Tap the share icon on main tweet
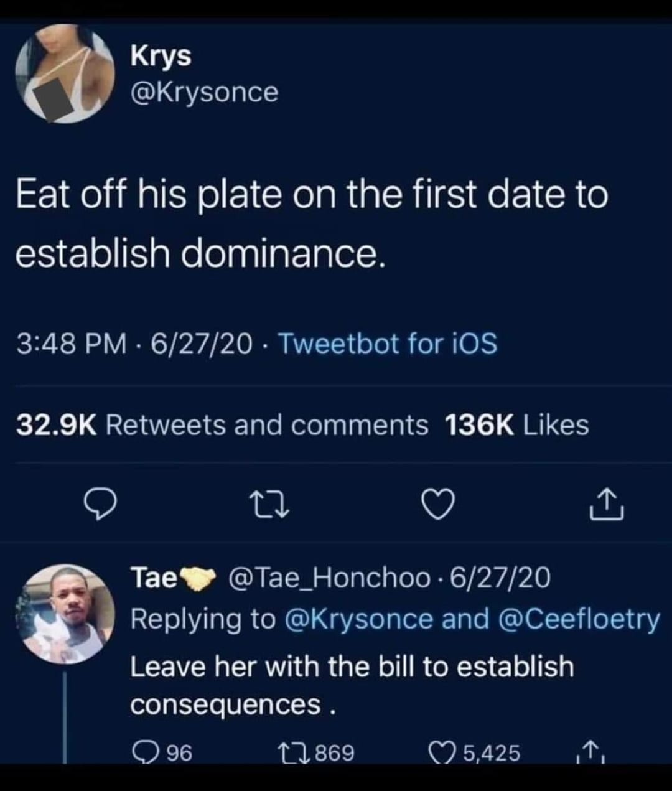Image resolution: width=672 pixels, height=791 pixels. (606, 505)
